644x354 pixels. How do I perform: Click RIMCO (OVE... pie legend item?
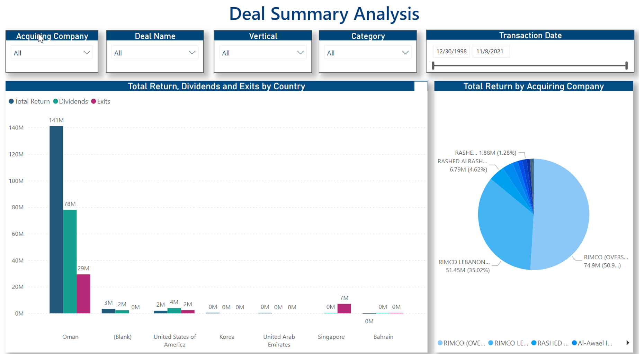click(x=461, y=343)
